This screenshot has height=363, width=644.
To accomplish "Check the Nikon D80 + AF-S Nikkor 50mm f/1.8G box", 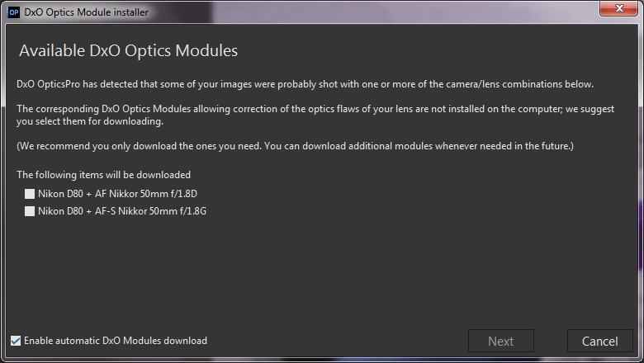I will (x=30, y=211).
